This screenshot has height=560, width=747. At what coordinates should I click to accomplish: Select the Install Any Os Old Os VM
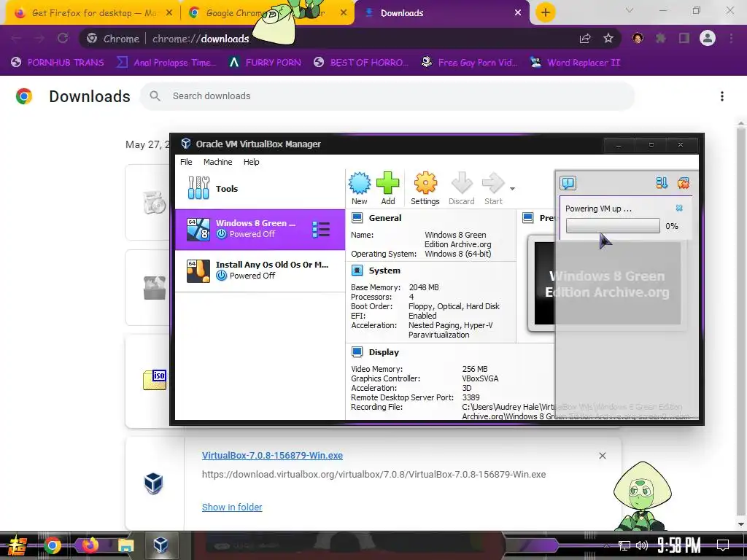260,271
